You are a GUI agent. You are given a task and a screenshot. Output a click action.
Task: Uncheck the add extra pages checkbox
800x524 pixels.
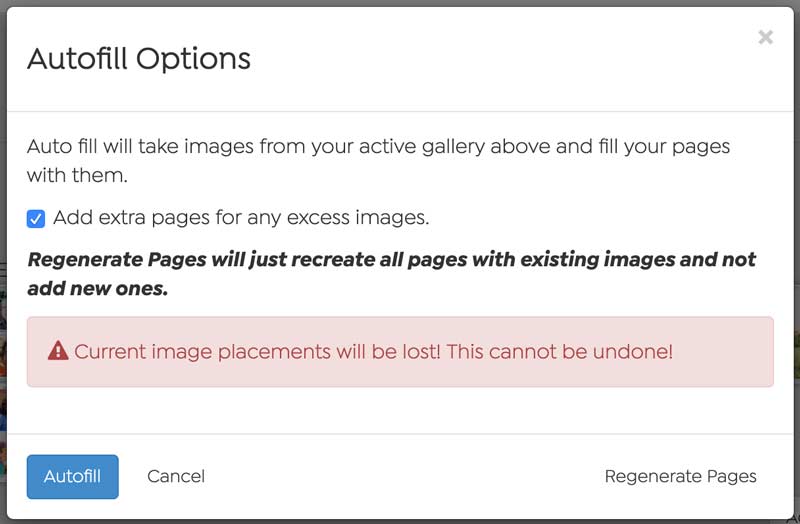(x=36, y=219)
